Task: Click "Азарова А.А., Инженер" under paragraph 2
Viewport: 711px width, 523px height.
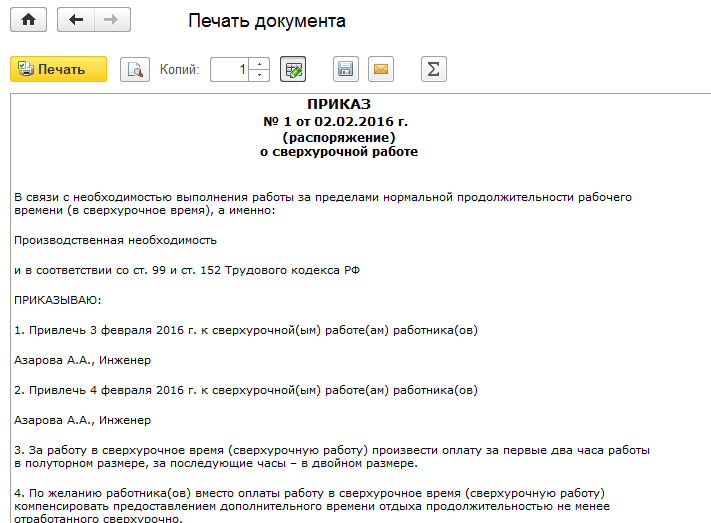Action: (83, 420)
